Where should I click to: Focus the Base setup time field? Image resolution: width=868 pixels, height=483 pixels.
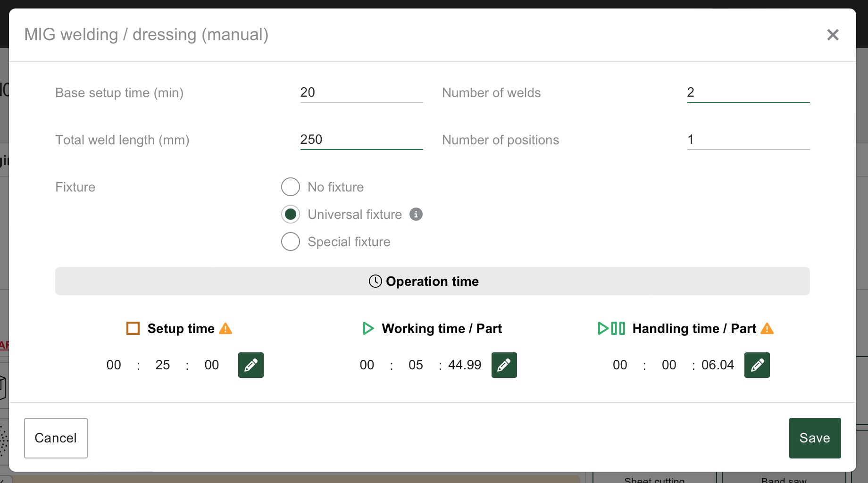tap(361, 92)
